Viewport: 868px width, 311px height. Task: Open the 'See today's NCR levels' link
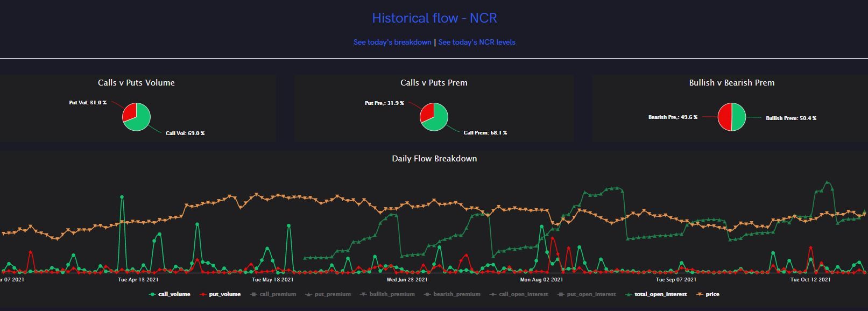(477, 42)
